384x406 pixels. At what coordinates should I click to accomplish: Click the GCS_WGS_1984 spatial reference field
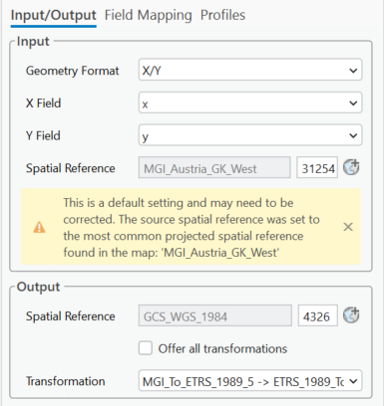coord(215,315)
